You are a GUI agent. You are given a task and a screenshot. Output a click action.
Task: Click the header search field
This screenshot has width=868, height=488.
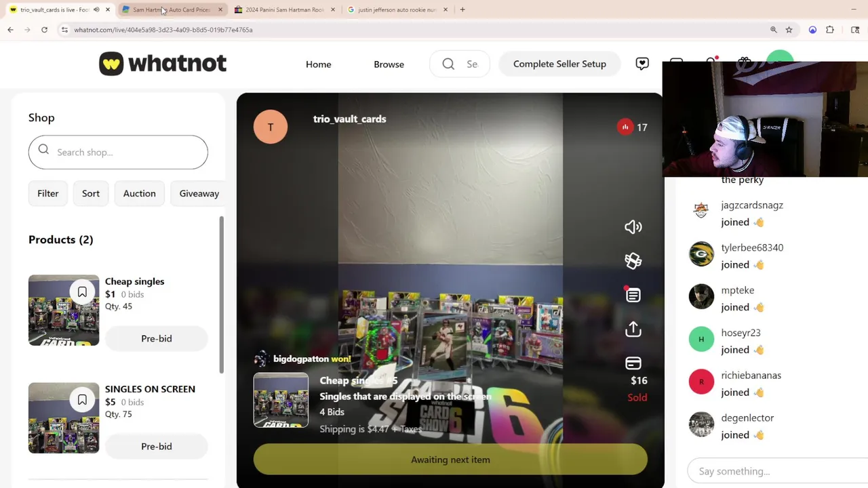[460, 64]
